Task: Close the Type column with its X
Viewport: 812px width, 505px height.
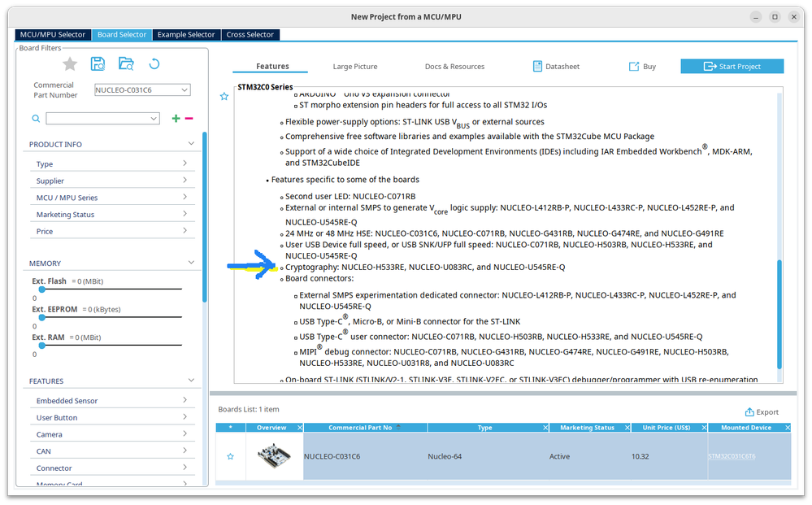Action: click(545, 427)
